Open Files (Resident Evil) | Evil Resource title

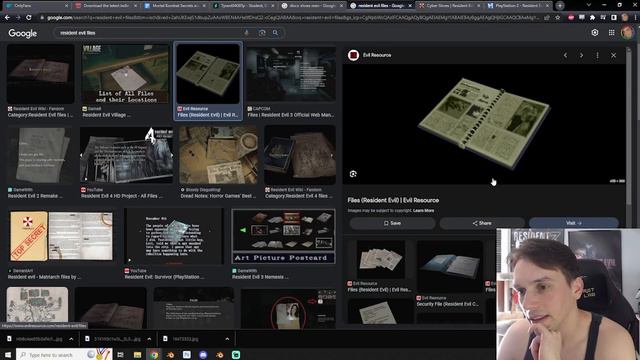pyautogui.click(x=393, y=200)
